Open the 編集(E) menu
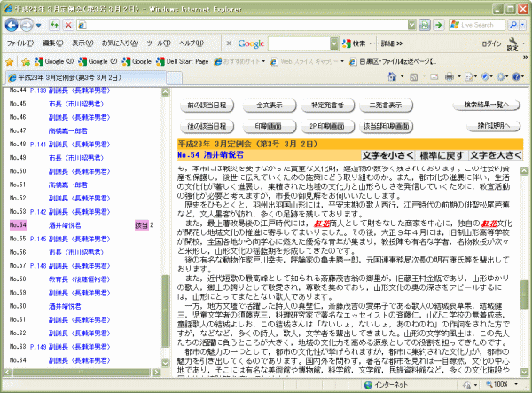 coord(52,43)
